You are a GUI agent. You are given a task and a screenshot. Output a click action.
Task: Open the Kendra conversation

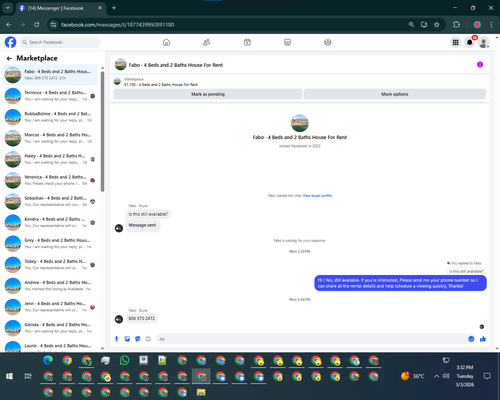click(50, 222)
